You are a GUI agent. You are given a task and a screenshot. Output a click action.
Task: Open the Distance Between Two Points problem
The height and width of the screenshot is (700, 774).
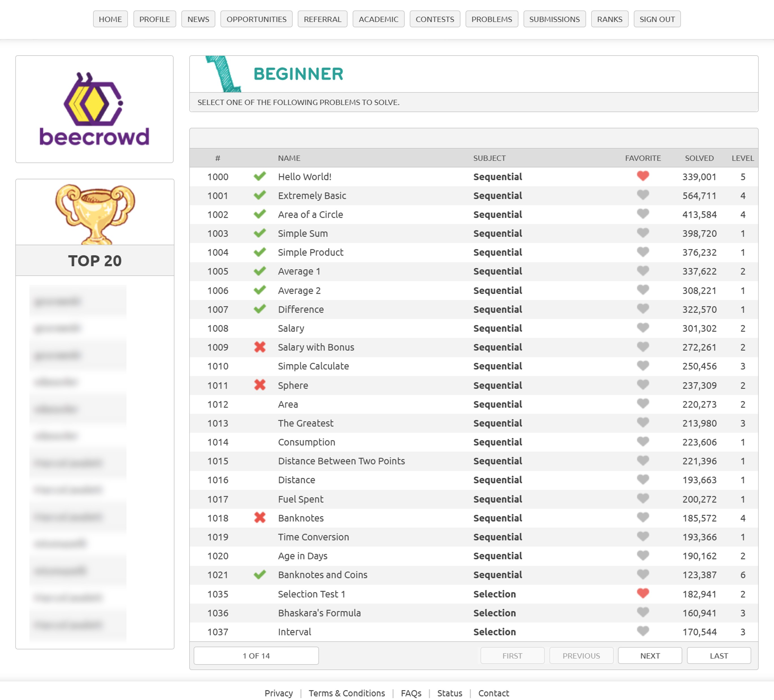point(341,461)
